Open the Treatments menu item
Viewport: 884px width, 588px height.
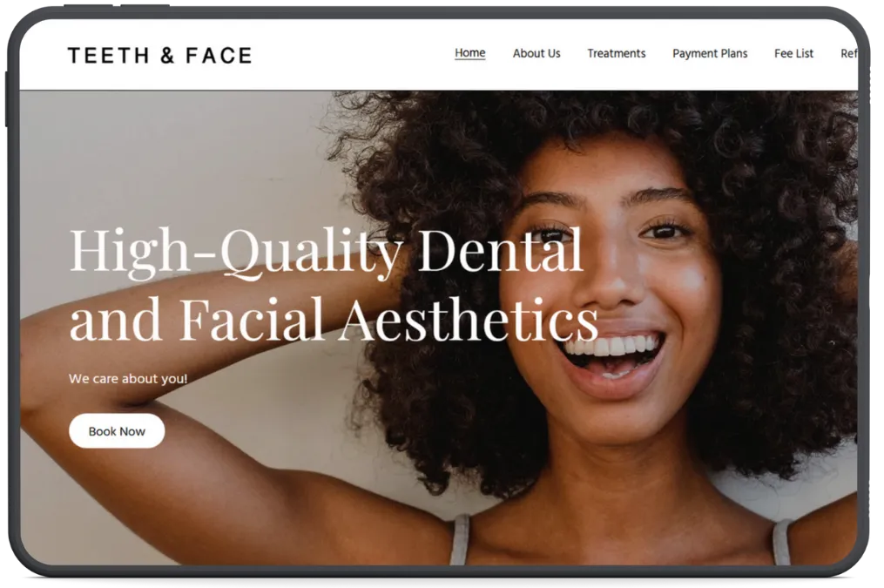617,53
